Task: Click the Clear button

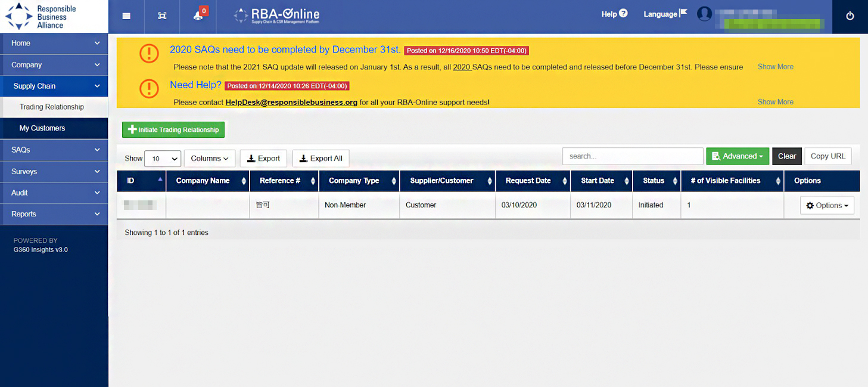Action: (787, 156)
